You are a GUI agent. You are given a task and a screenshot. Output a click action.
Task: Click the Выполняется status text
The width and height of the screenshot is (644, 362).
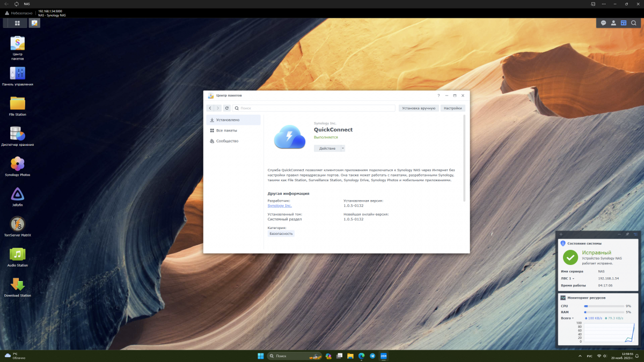(326, 137)
